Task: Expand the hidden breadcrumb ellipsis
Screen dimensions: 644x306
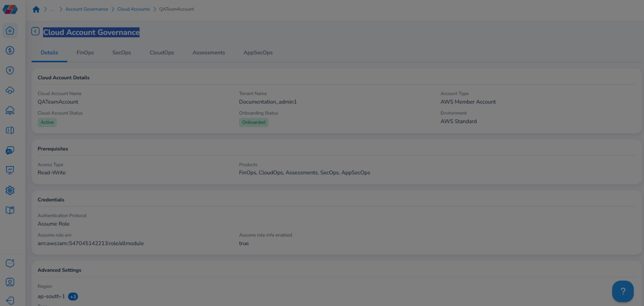Action: click(x=52, y=9)
